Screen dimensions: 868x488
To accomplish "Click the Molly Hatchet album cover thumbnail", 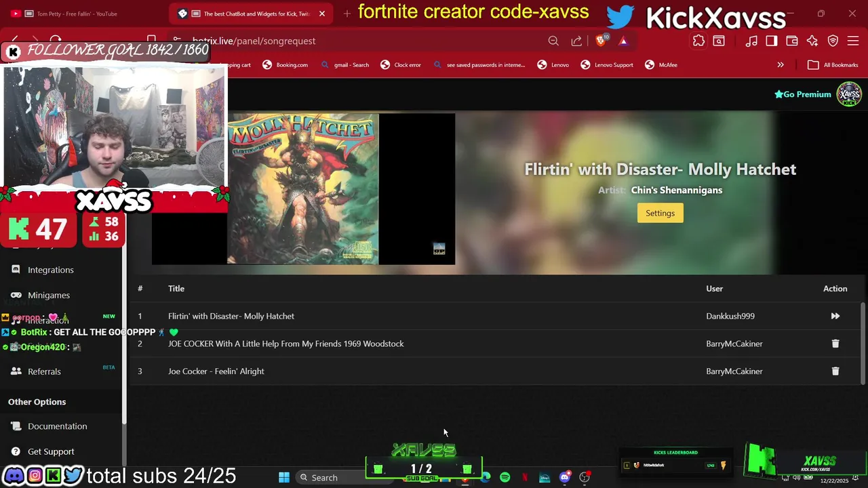I will (x=302, y=189).
